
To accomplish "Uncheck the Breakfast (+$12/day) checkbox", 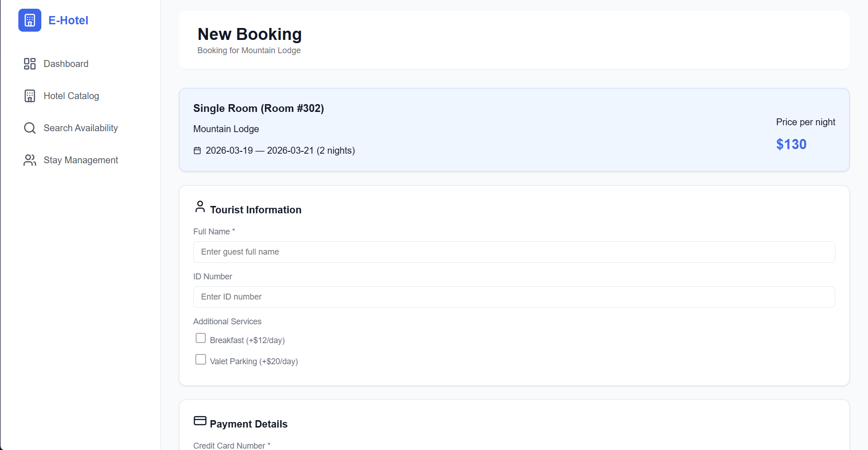I will (x=201, y=338).
